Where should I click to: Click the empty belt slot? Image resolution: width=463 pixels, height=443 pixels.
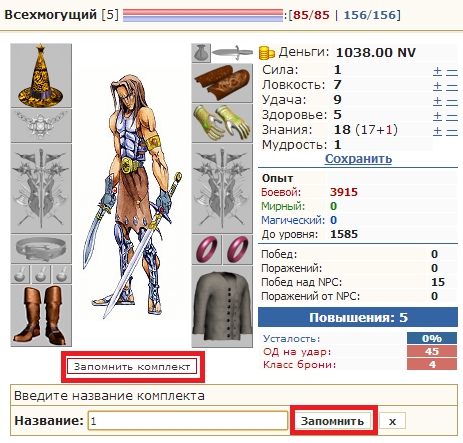pyautogui.click(x=41, y=249)
